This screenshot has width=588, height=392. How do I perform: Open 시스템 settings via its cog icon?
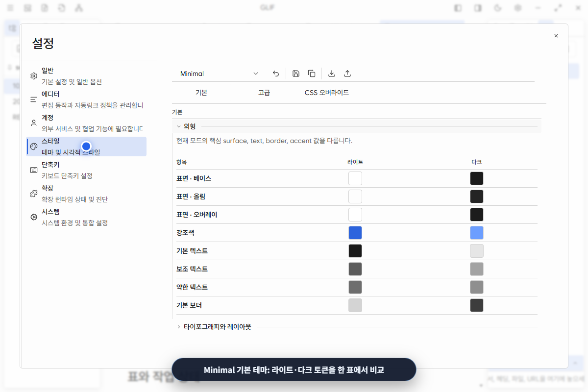34,217
